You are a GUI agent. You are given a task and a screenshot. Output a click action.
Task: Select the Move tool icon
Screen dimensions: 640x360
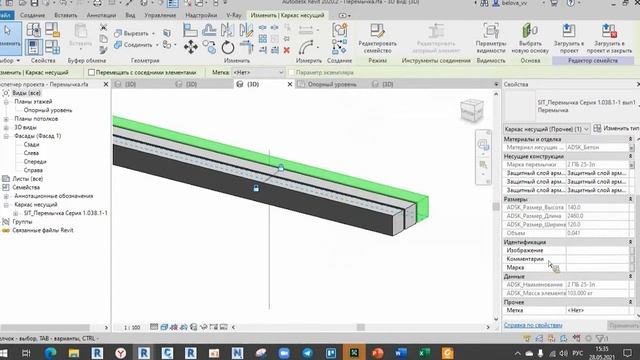click(191, 47)
